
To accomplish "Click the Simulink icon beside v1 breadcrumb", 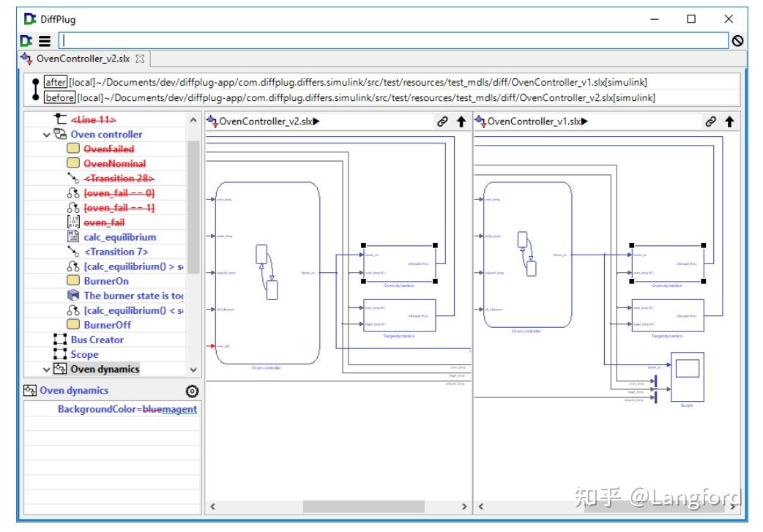I will click(480, 121).
